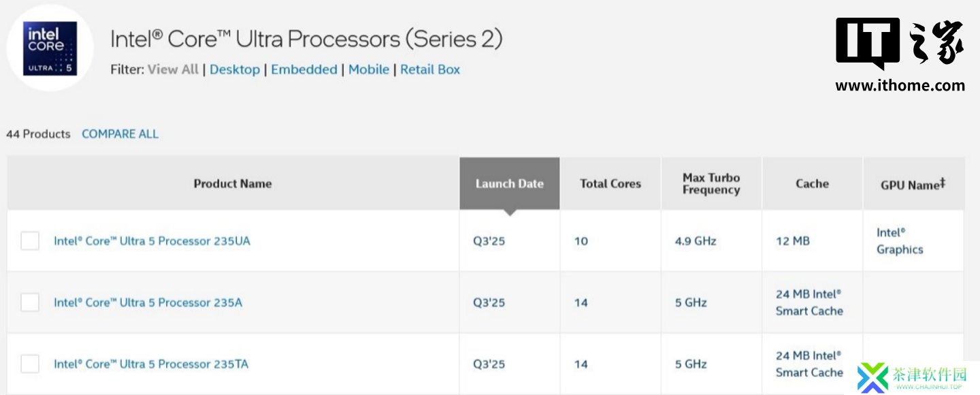Open the Core Ultra 5 Processor 235TA link
The height and width of the screenshot is (395, 980).
point(151,364)
